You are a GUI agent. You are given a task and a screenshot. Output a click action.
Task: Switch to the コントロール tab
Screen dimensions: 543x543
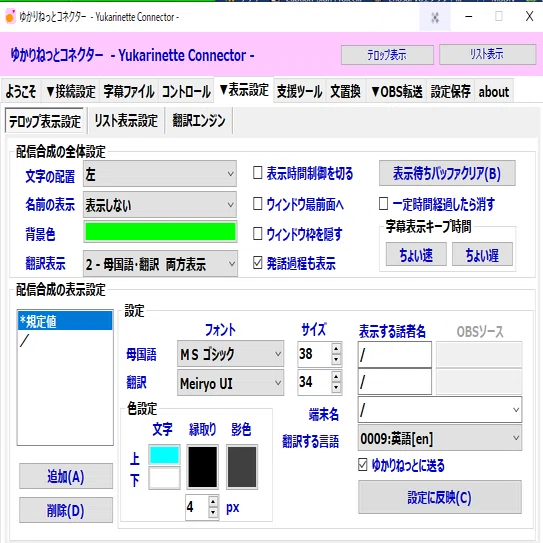[x=186, y=91]
